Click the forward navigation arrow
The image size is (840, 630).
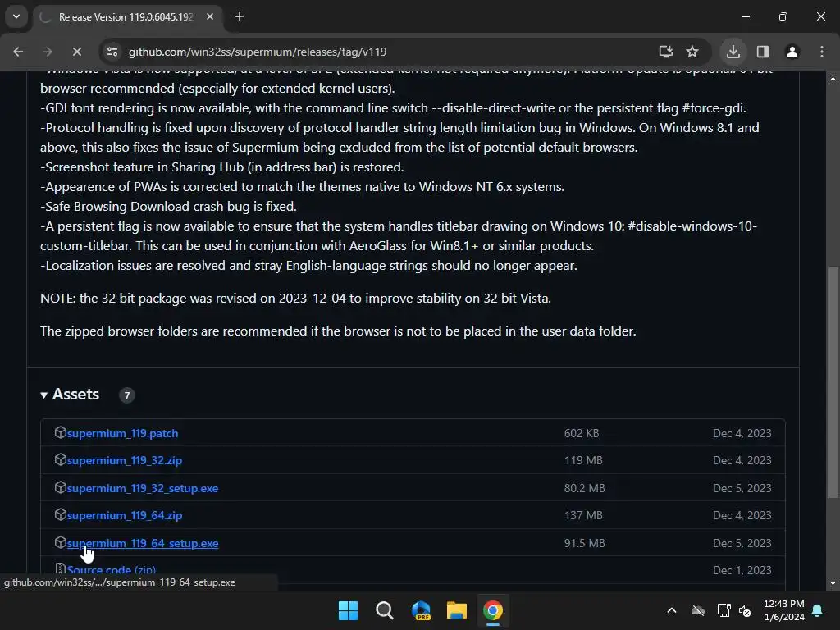[x=47, y=52]
